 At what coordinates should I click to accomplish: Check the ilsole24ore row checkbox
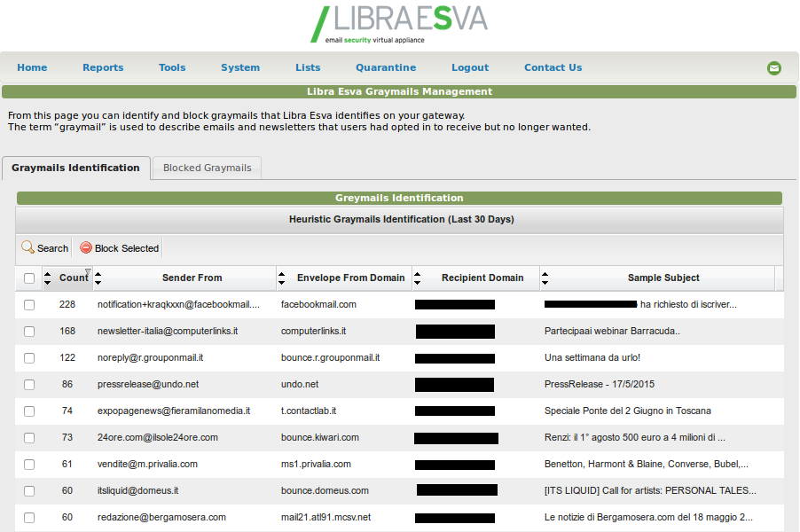(29, 438)
